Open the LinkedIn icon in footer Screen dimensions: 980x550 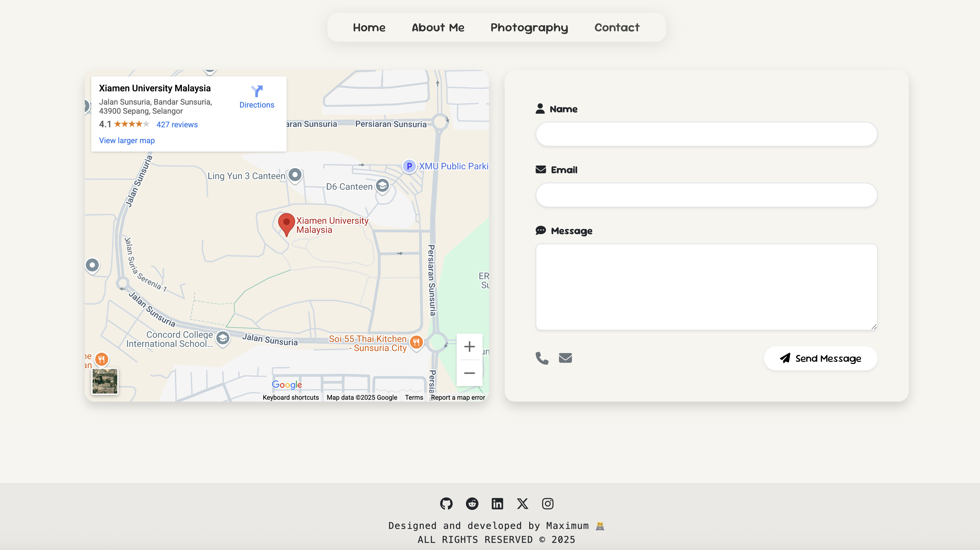497,504
